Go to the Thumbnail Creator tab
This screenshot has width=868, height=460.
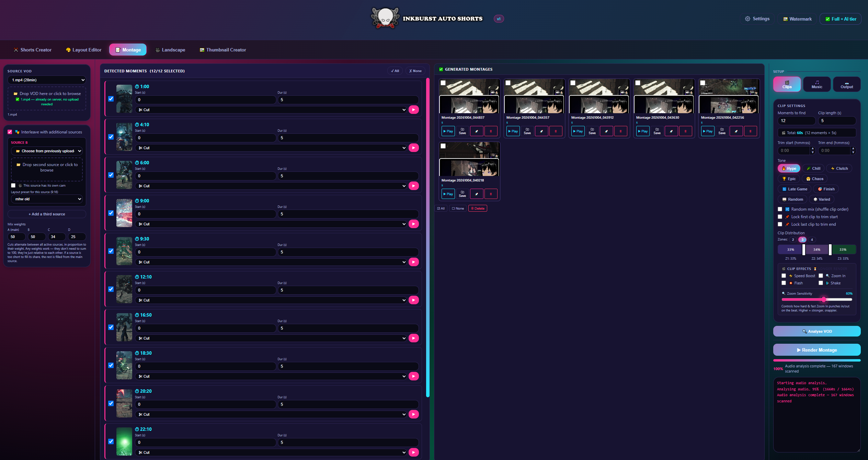coord(223,50)
